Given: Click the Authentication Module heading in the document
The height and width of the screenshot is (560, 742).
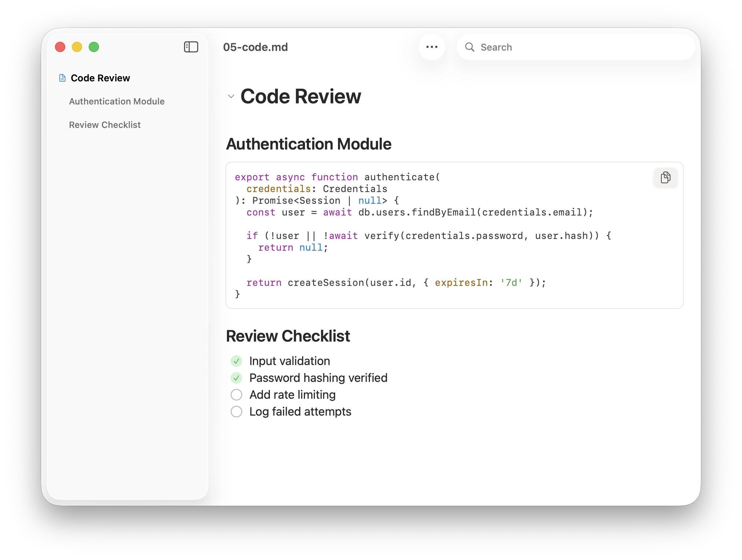Looking at the screenshot, I should click(x=309, y=144).
